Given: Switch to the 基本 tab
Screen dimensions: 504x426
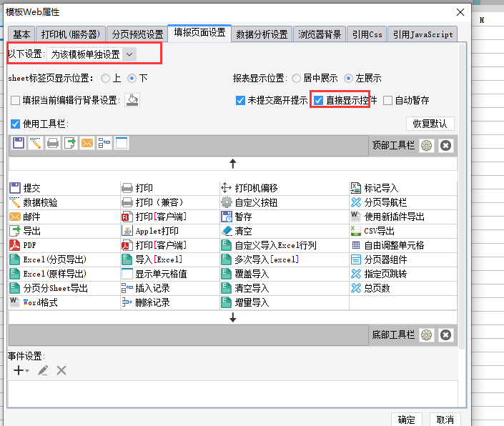Looking at the screenshot, I should [21, 34].
